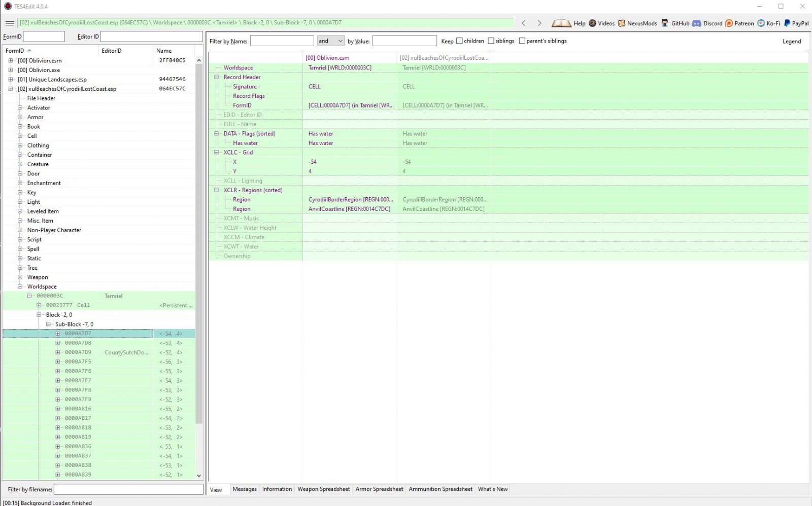Viewport: 812px width, 506px height.
Task: Click tree scrollbar up arrow
Action: (x=199, y=60)
